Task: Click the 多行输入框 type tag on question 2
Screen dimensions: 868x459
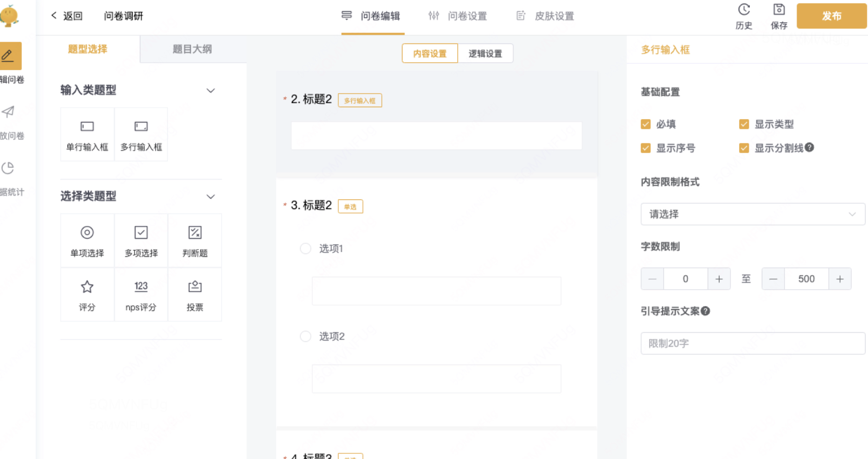Action: tap(360, 101)
